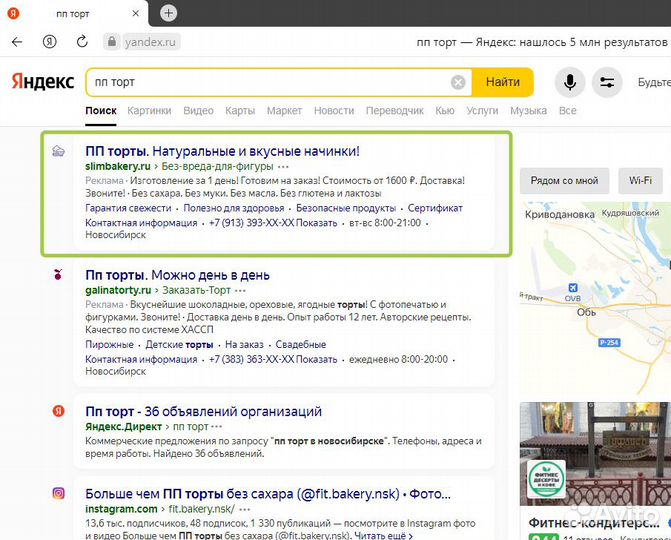Viewport: 671px width, 540px height.
Task: Open search settings filter icon
Action: pyautogui.click(x=607, y=82)
